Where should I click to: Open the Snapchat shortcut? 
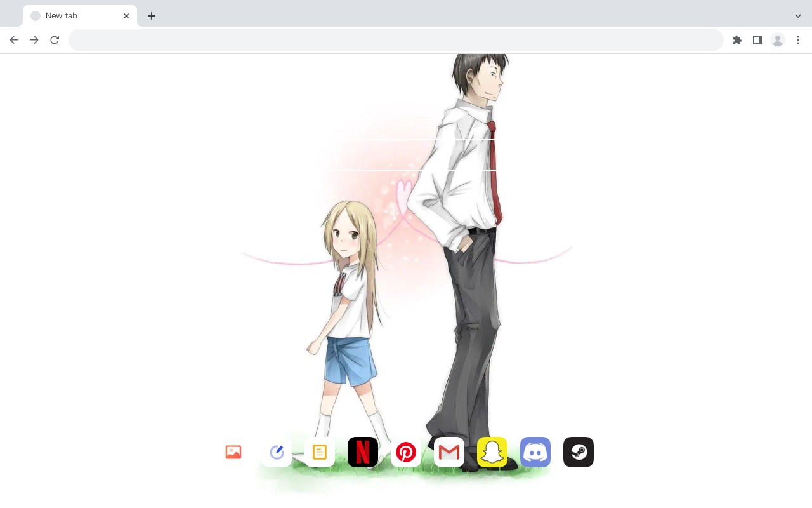(492, 452)
